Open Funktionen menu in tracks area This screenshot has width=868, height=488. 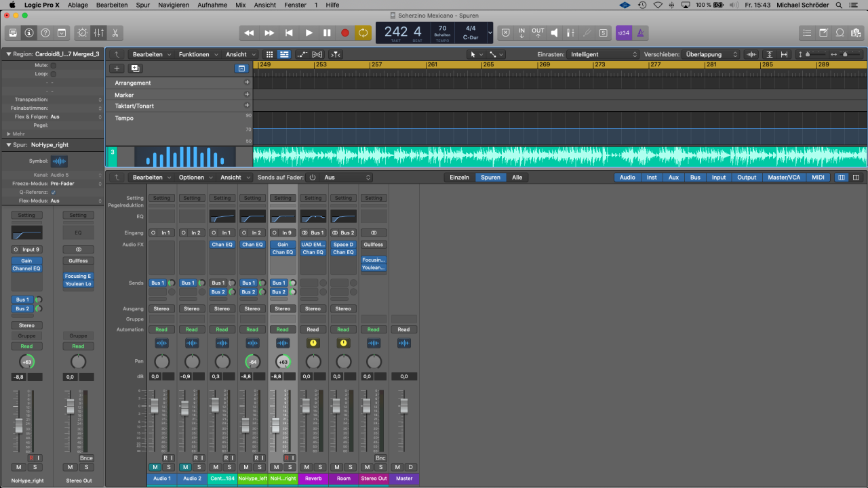point(197,54)
